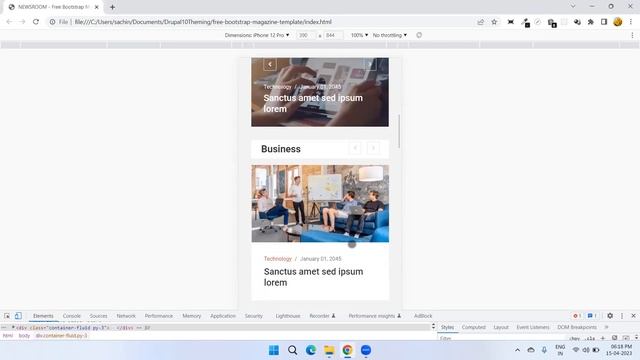Bookmark this page with the star icon
This screenshot has height=360, width=640.
point(494,22)
